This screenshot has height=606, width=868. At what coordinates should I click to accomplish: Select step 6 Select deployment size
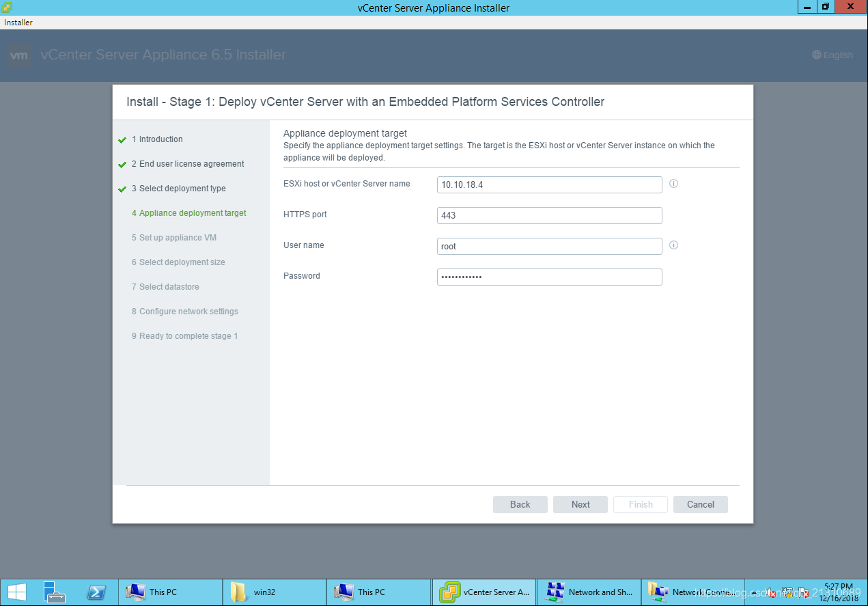[178, 262]
